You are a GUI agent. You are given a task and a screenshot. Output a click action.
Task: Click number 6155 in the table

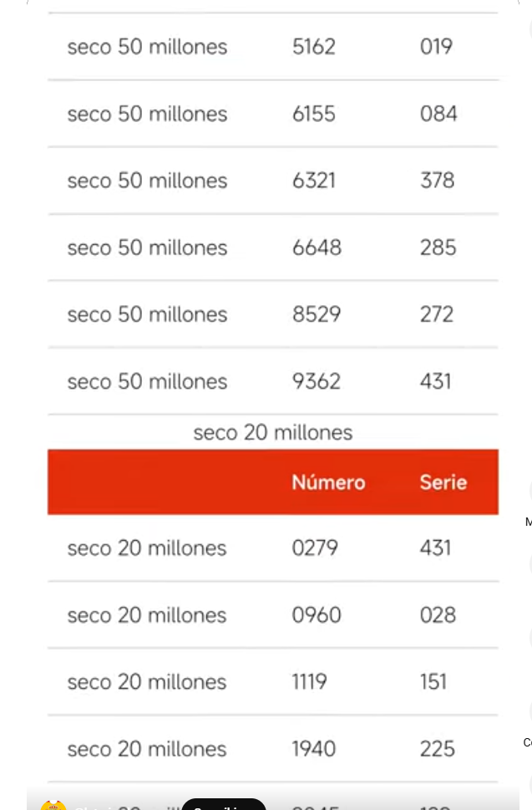coord(314,114)
